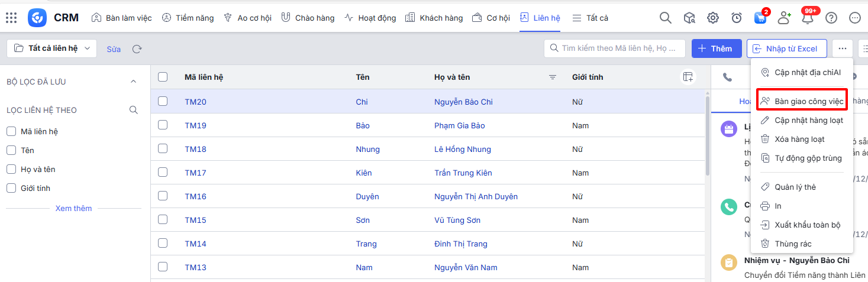Screen dimensions: 868x282
Task: Open the app launcher grid icon
Action: click(x=11, y=18)
